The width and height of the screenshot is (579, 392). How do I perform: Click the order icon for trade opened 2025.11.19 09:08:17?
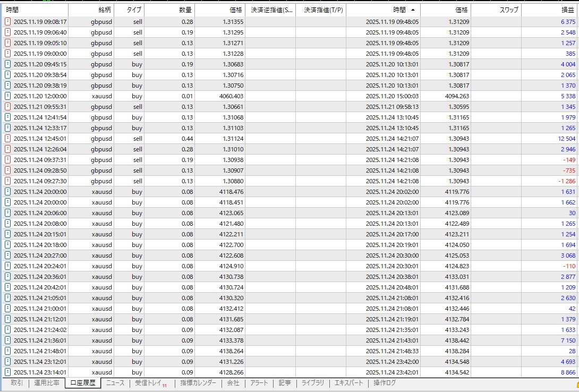click(7, 22)
